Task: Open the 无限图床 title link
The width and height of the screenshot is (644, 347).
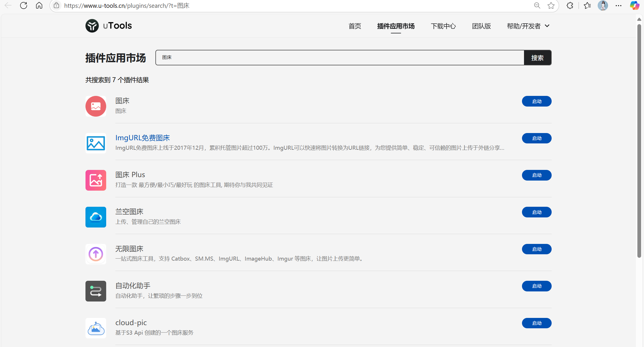Action: click(x=129, y=249)
